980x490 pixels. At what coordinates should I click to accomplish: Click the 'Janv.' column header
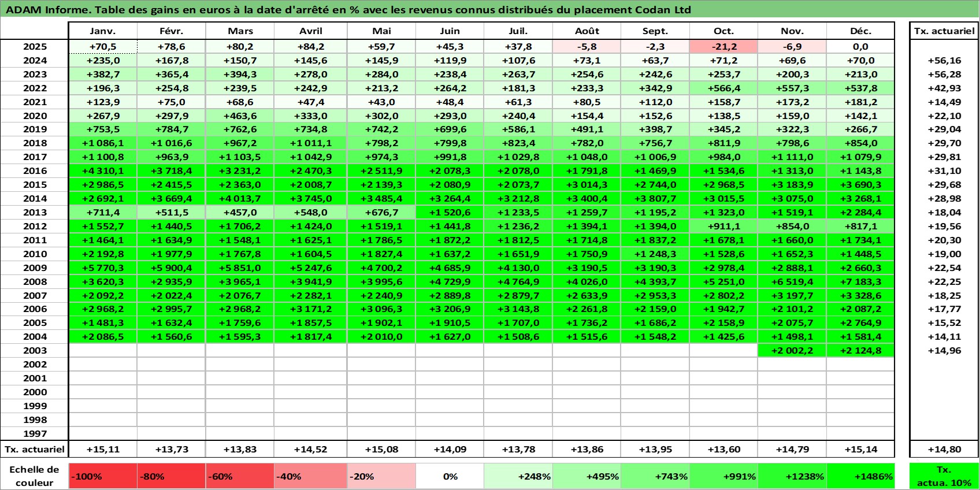(x=103, y=31)
